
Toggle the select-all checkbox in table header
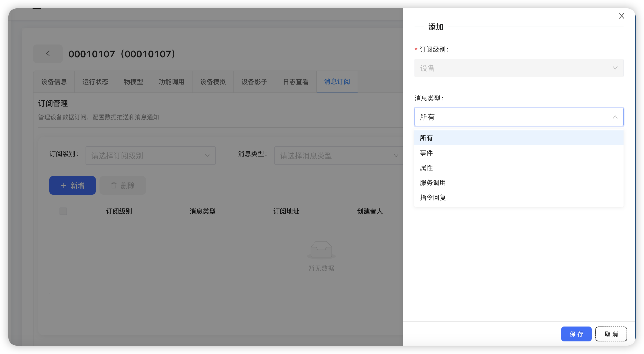[63, 211]
